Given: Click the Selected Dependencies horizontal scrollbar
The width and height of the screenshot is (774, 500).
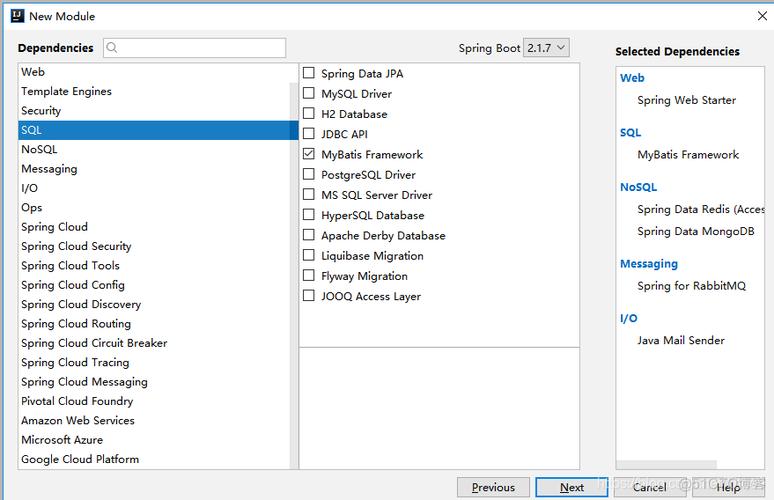Looking at the screenshot, I should tap(667, 464).
